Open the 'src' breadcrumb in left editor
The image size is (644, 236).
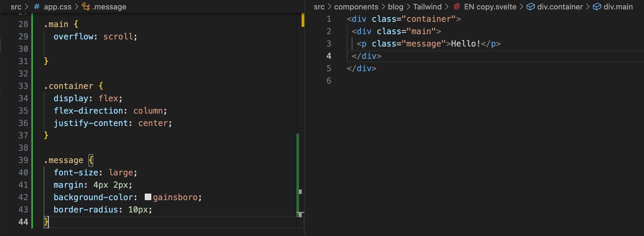coord(16,7)
